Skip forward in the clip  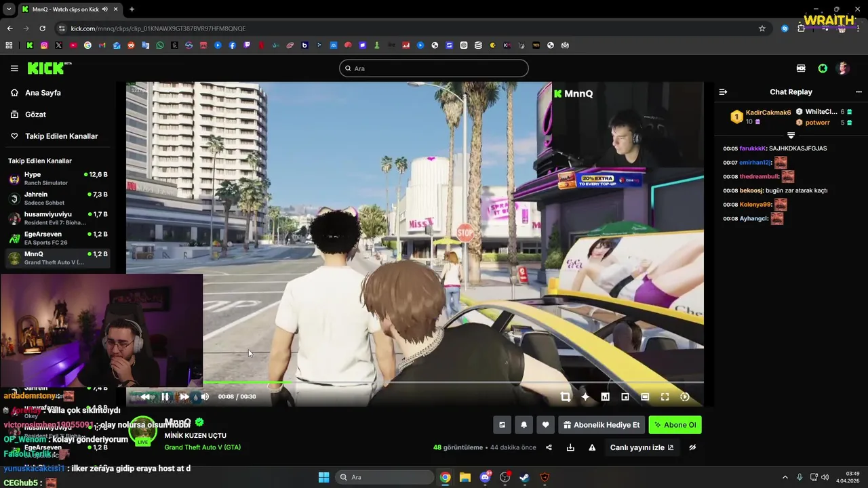pyautogui.click(x=184, y=396)
